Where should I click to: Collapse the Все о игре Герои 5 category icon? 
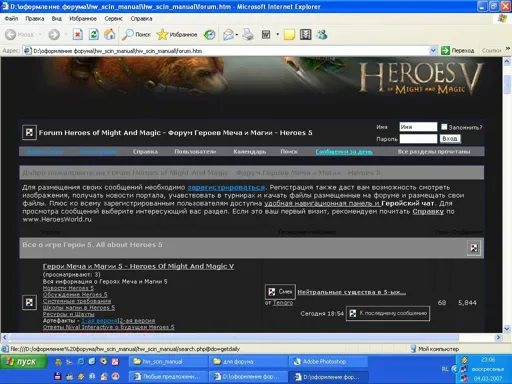[474, 248]
